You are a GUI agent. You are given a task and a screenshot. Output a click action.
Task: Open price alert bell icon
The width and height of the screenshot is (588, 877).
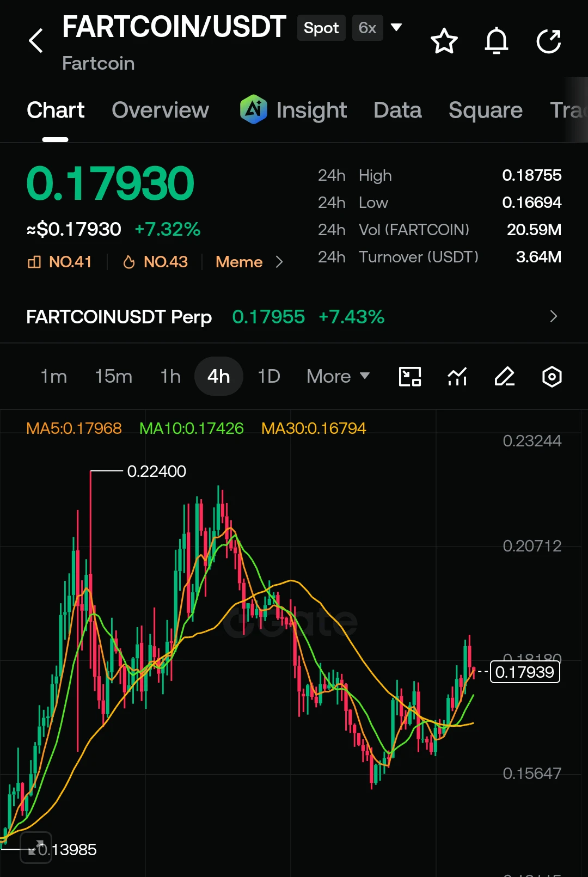point(497,41)
